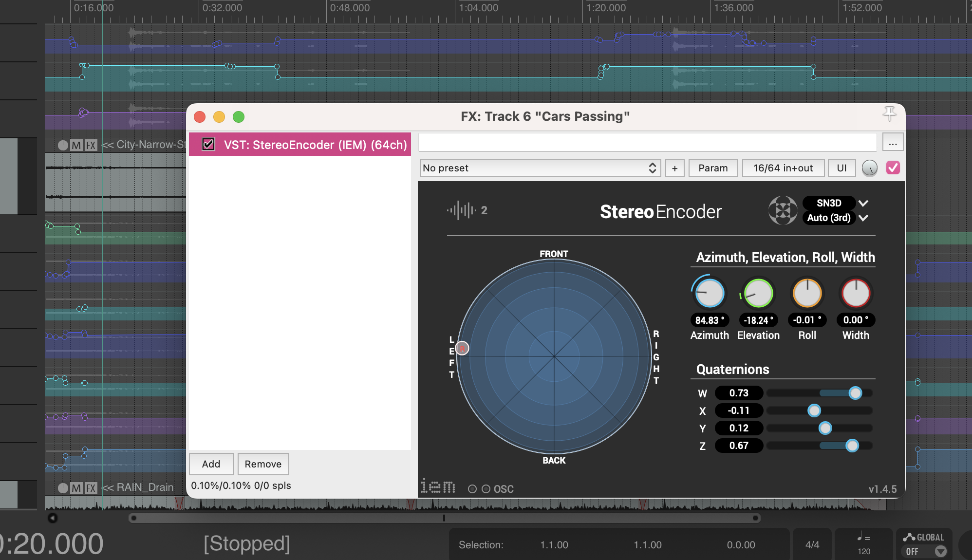Click the 0:48.000 mark on timeline ruler
Viewport: 972px width, 560px height.
coord(350,8)
